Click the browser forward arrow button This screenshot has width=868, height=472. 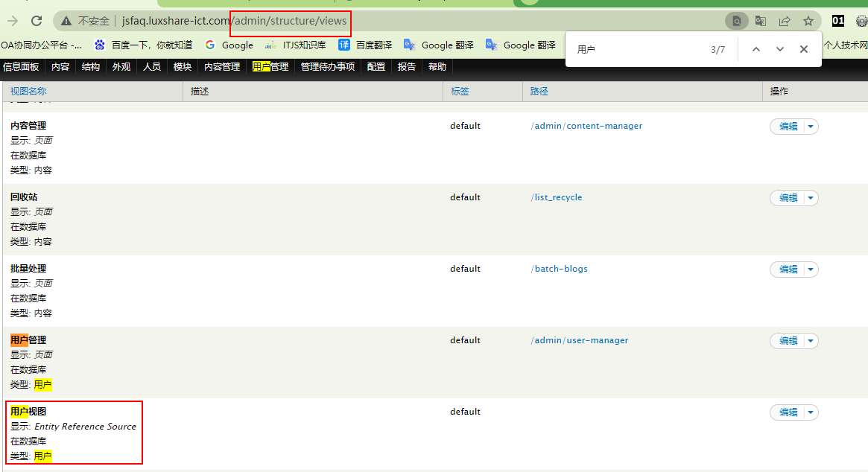point(13,21)
